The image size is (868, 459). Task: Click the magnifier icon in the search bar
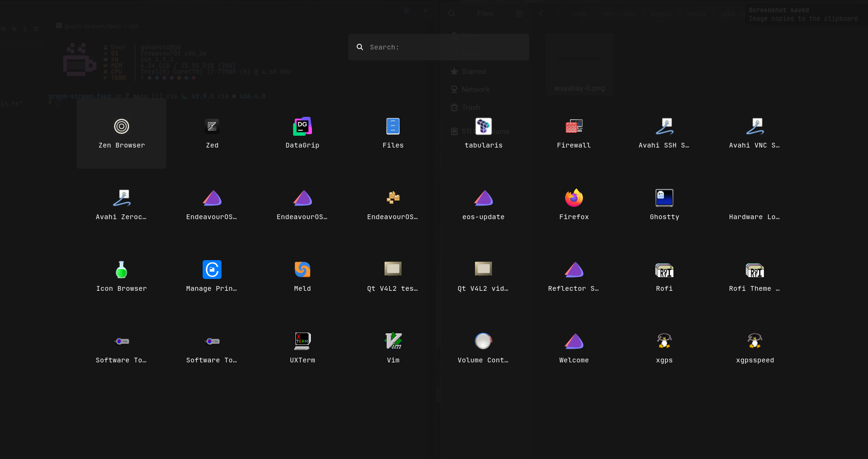coord(360,47)
